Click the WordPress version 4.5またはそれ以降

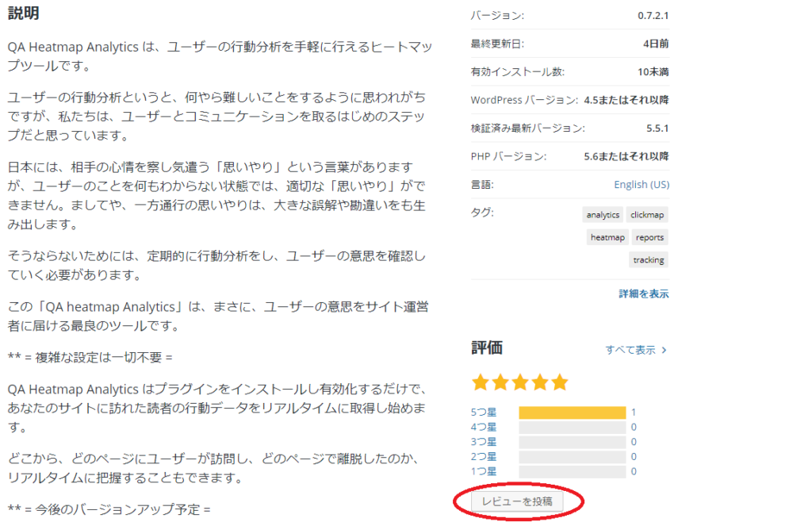click(x=626, y=100)
